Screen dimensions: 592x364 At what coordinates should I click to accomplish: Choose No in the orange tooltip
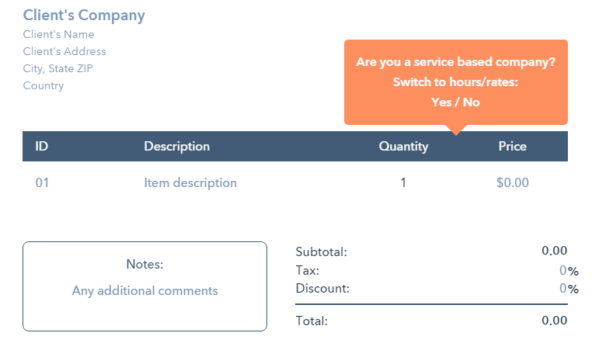(x=471, y=102)
